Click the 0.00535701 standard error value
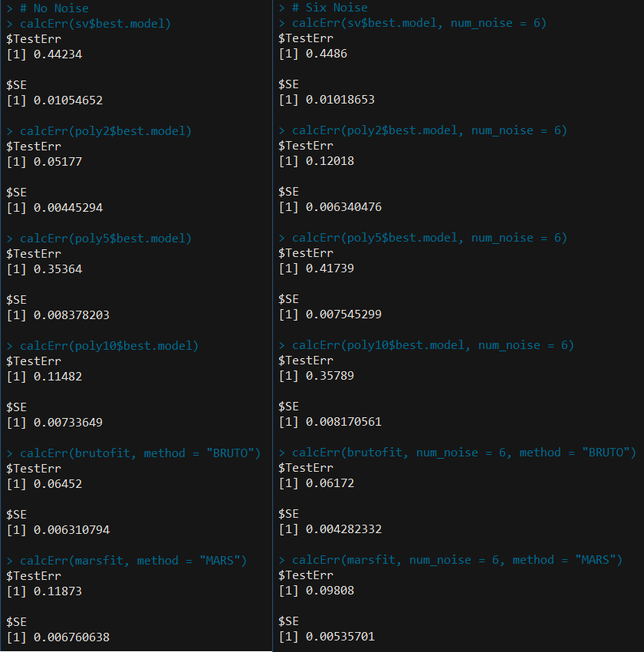The image size is (644, 652). (x=340, y=636)
